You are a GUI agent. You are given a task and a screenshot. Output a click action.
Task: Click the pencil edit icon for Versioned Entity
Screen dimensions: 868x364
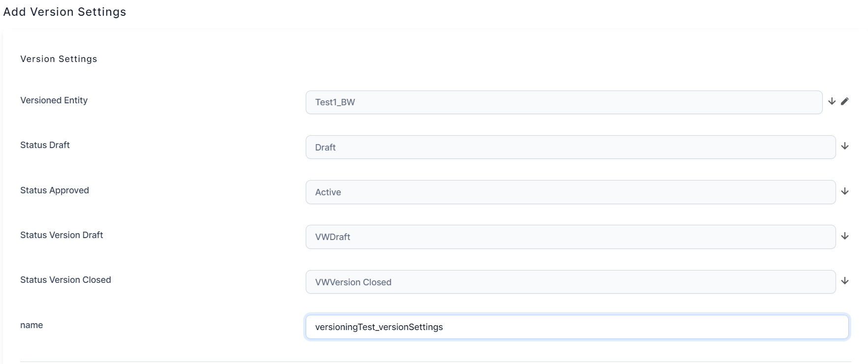point(845,101)
